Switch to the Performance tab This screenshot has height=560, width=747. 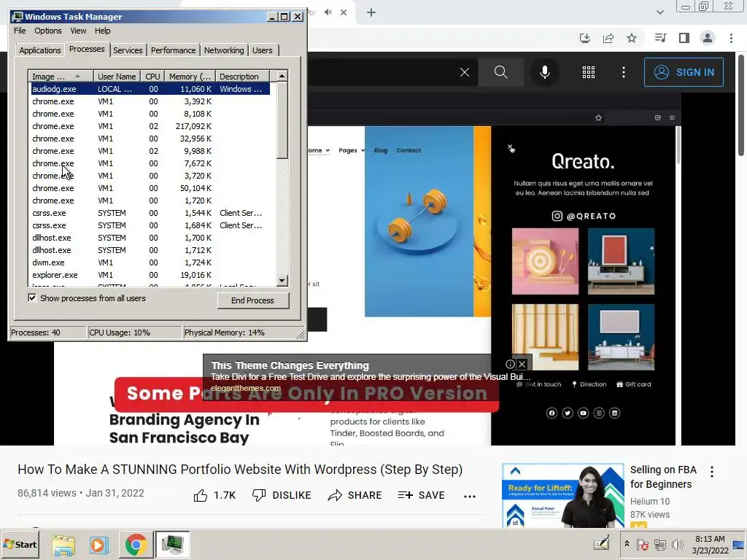173,50
